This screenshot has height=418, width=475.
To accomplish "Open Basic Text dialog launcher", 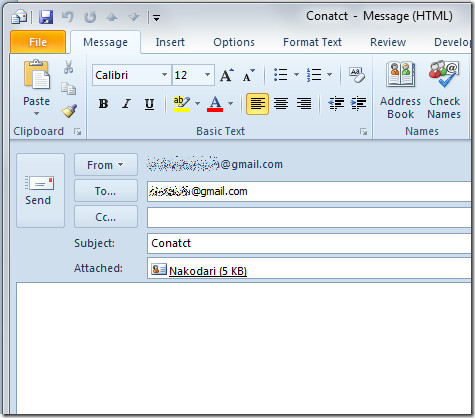I will click(363, 132).
